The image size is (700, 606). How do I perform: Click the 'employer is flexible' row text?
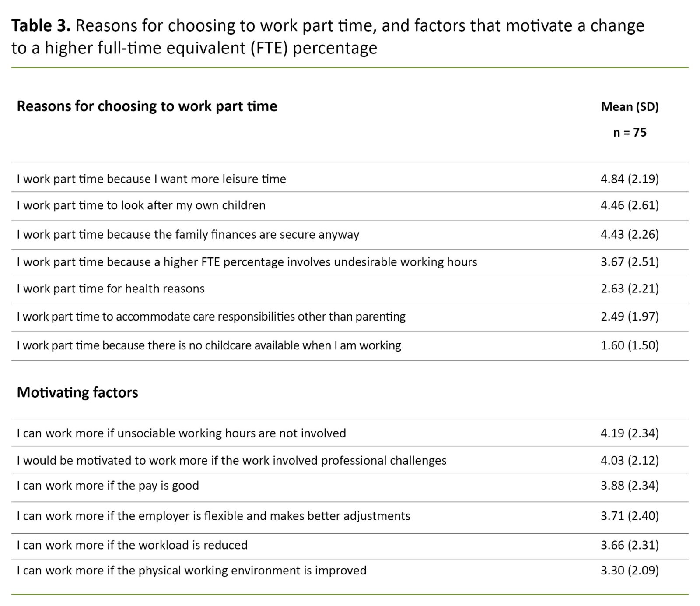coord(213,516)
